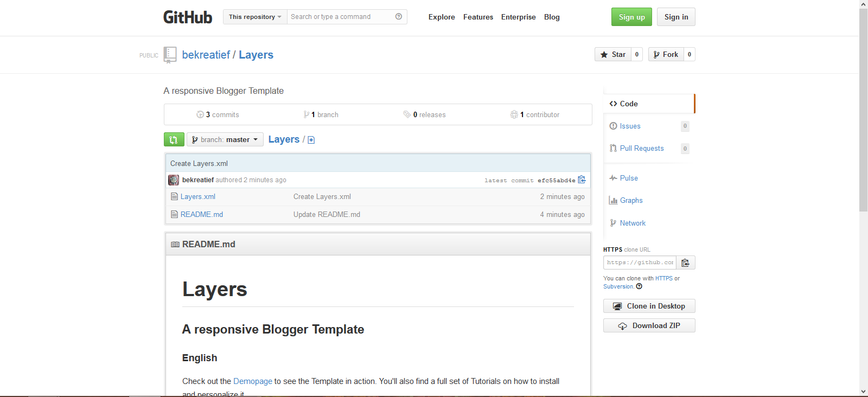
Task: Go to Features in the top navigation
Action: pyautogui.click(x=478, y=17)
